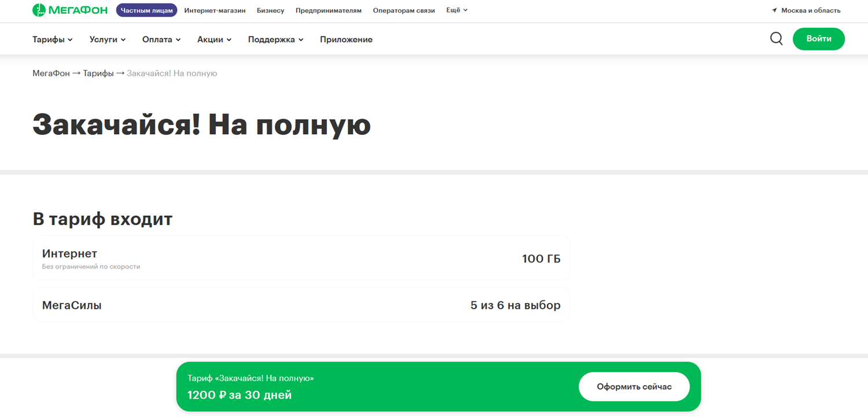Screen dimensions: 868x420
Task: Open Интернет-магазин link
Action: point(215,10)
